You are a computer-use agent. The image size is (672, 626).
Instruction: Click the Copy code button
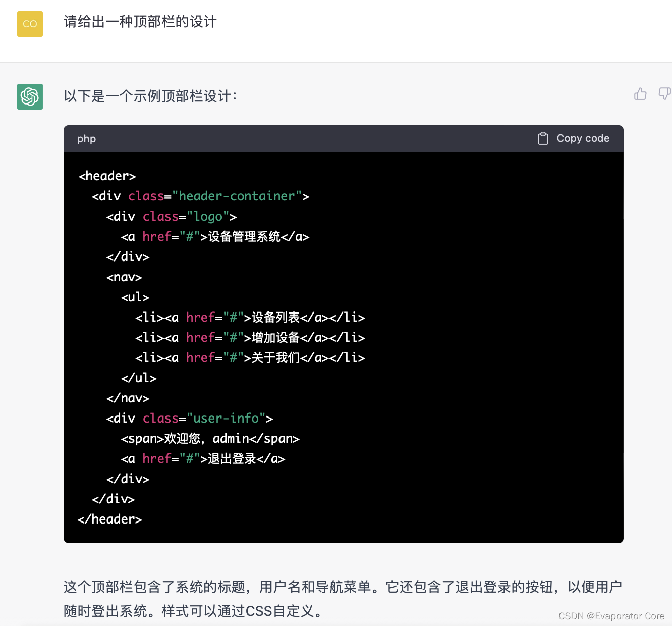click(x=574, y=139)
